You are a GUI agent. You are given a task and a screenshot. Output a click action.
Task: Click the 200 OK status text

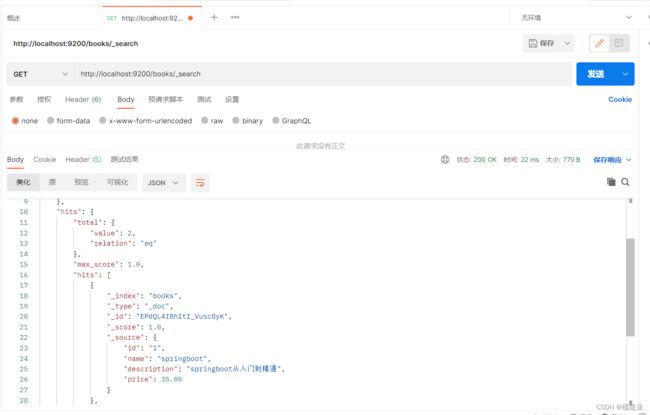click(485, 160)
